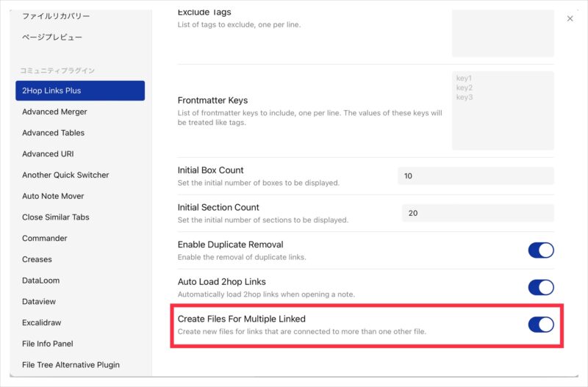
Task: Select Another Quick Switcher plugin
Action: tap(65, 175)
